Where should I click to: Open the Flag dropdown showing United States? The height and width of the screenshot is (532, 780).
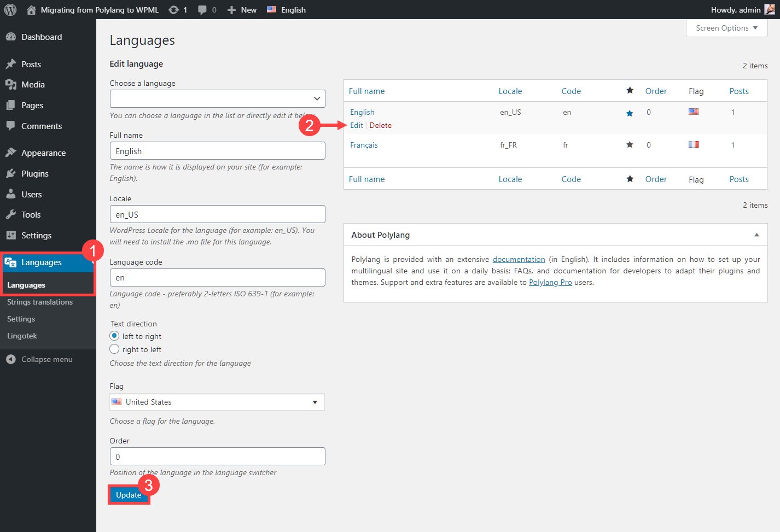point(217,402)
